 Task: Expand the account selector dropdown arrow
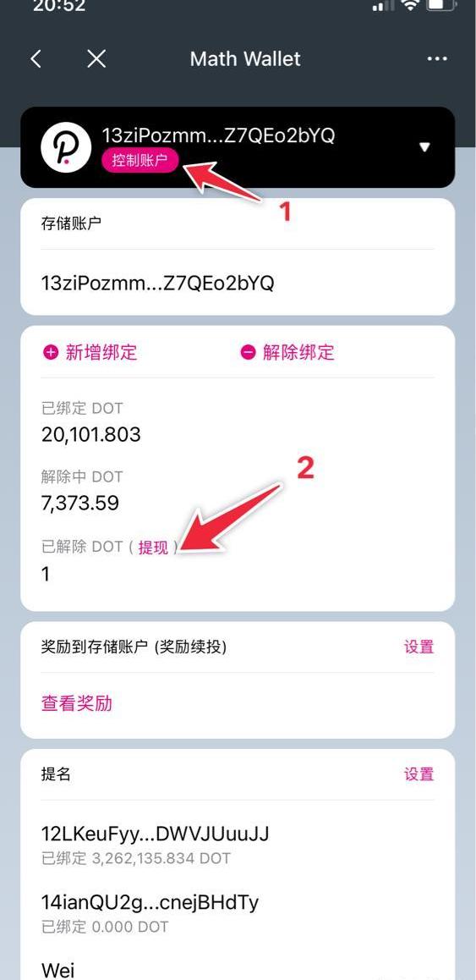click(424, 147)
